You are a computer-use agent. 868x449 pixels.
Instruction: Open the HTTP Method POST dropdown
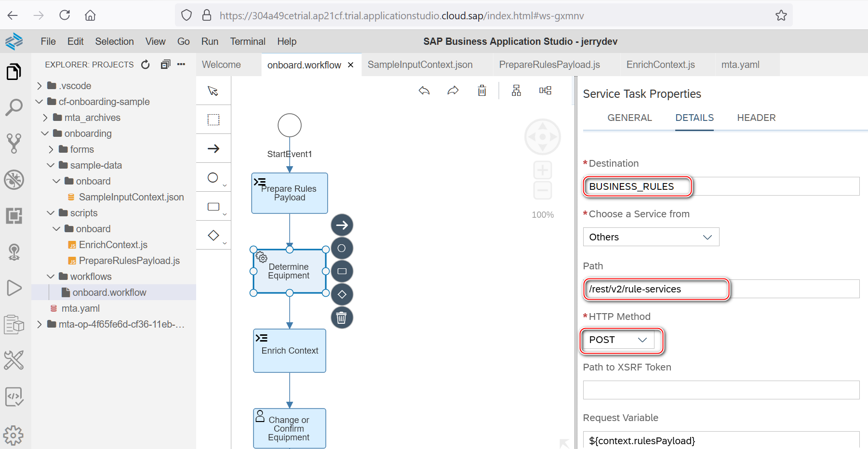click(618, 340)
